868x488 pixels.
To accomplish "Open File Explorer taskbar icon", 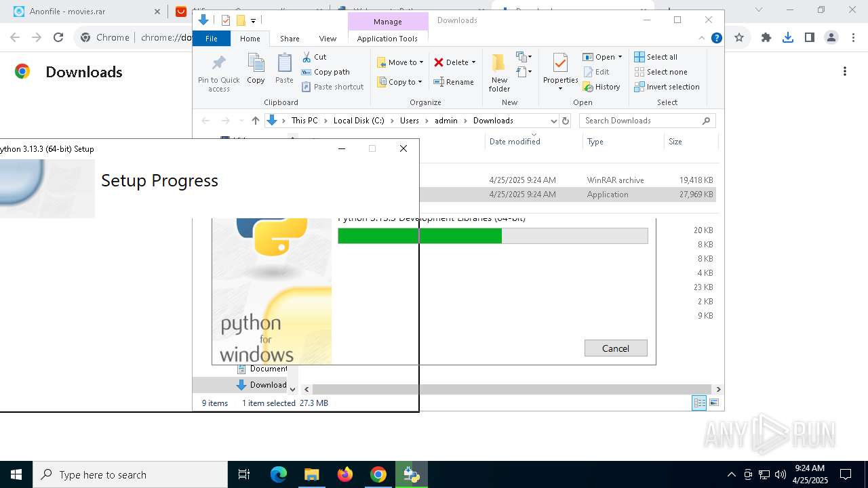I will click(311, 474).
